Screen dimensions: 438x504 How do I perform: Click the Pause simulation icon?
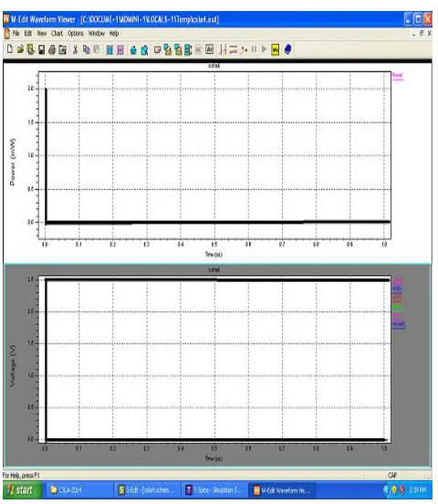[254, 49]
